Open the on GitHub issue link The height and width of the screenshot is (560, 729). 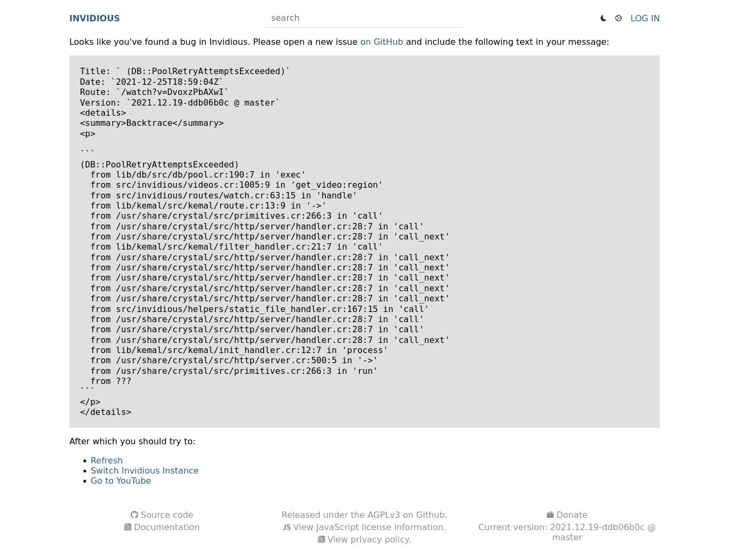(x=381, y=42)
